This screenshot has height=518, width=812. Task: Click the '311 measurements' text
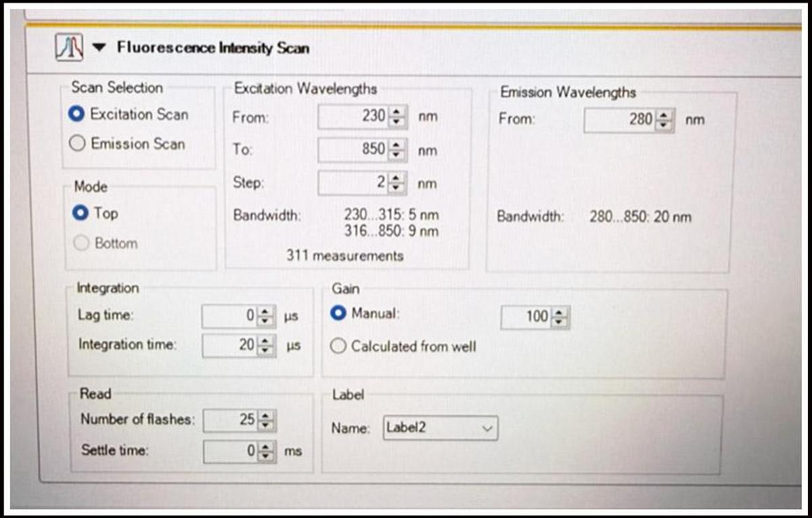(344, 256)
